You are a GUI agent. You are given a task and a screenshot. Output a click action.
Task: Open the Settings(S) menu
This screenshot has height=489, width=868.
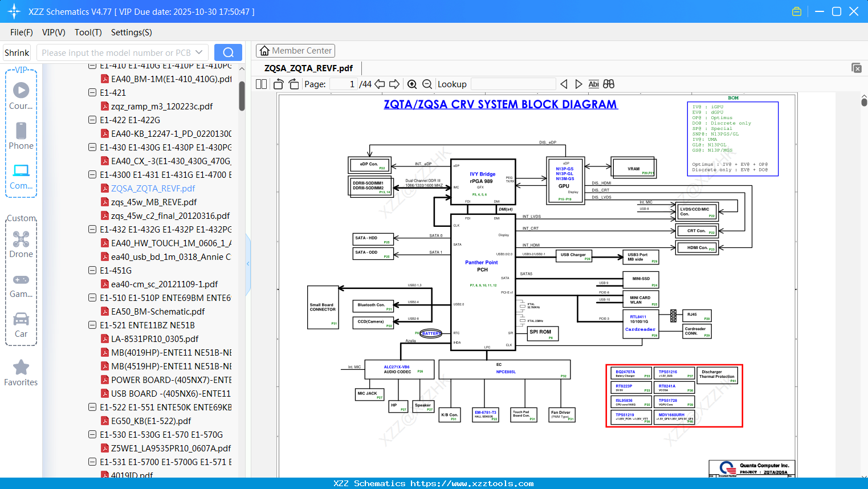coord(132,32)
